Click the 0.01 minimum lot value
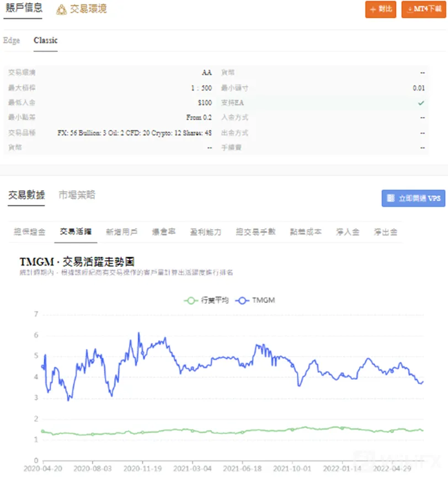Screen dimensions: 448x482 point(419,88)
